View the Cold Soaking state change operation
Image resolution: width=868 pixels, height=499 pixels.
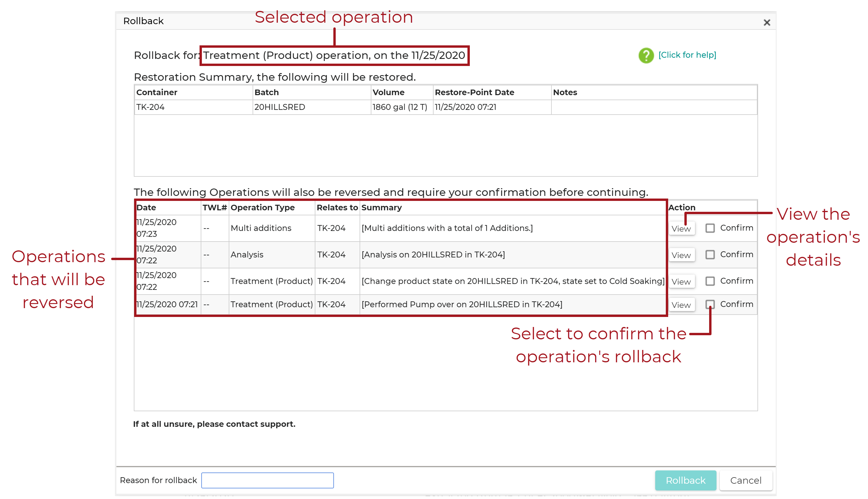tap(681, 281)
